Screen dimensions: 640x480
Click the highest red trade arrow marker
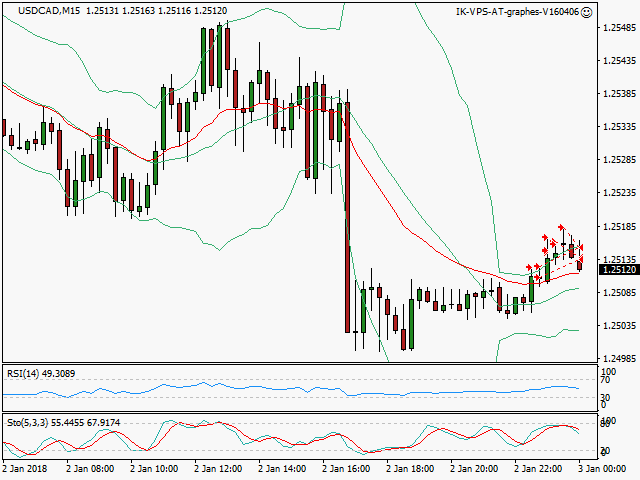562,228
